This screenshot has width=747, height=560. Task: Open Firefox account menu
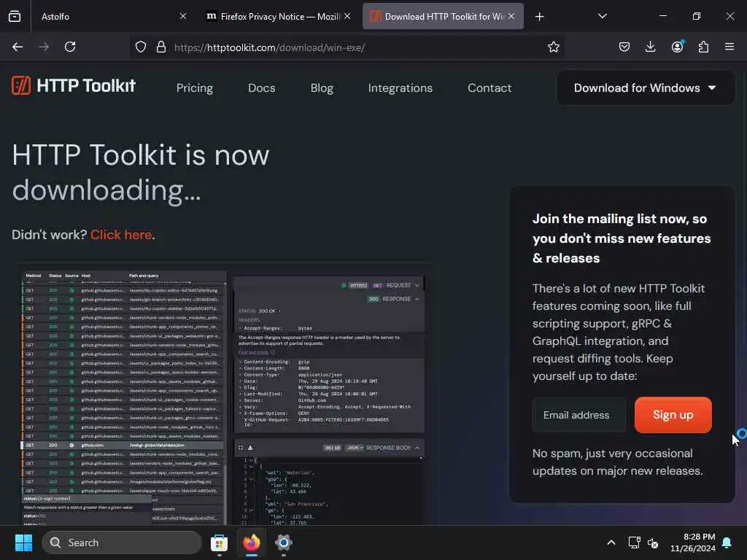[677, 47]
